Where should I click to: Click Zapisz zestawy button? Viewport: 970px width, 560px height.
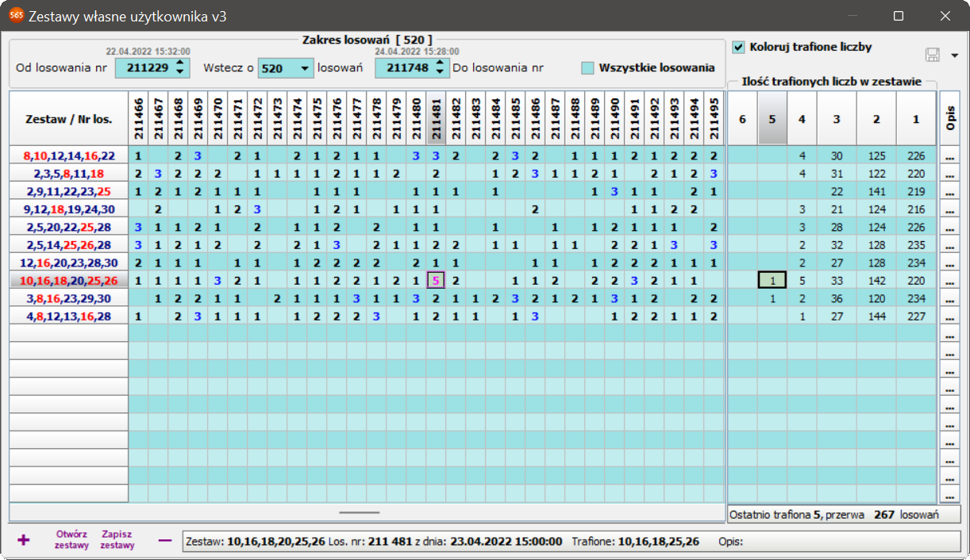coord(117,539)
